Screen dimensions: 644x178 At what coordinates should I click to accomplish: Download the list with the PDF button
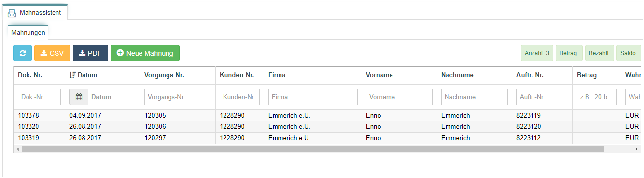click(90, 53)
